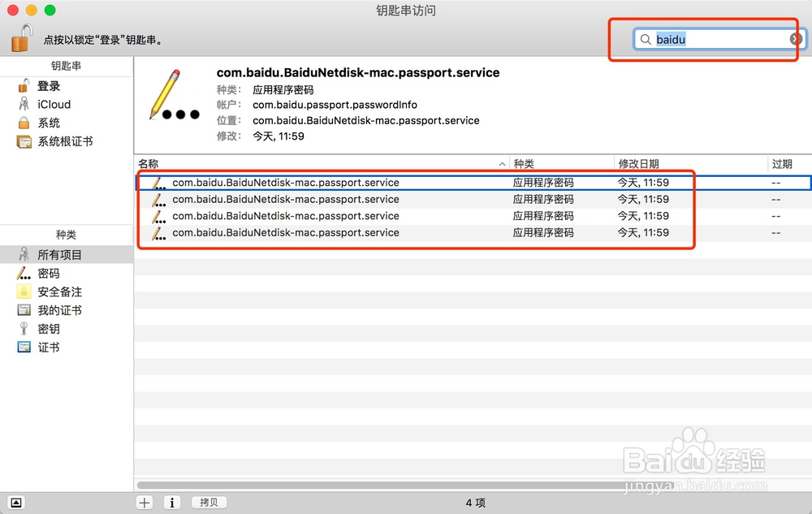Screen dimensions: 812x514
Task: Click the 密钥 key icon
Action: coord(24,329)
